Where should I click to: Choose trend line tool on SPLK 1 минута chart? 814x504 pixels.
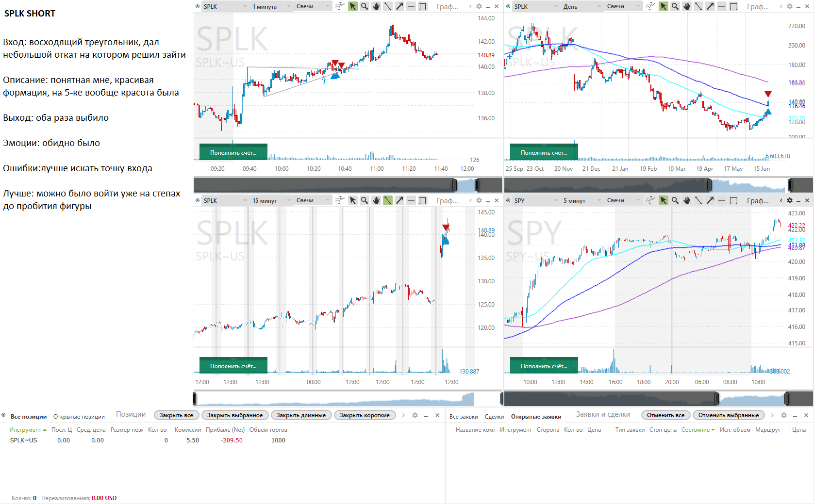pyautogui.click(x=388, y=6)
